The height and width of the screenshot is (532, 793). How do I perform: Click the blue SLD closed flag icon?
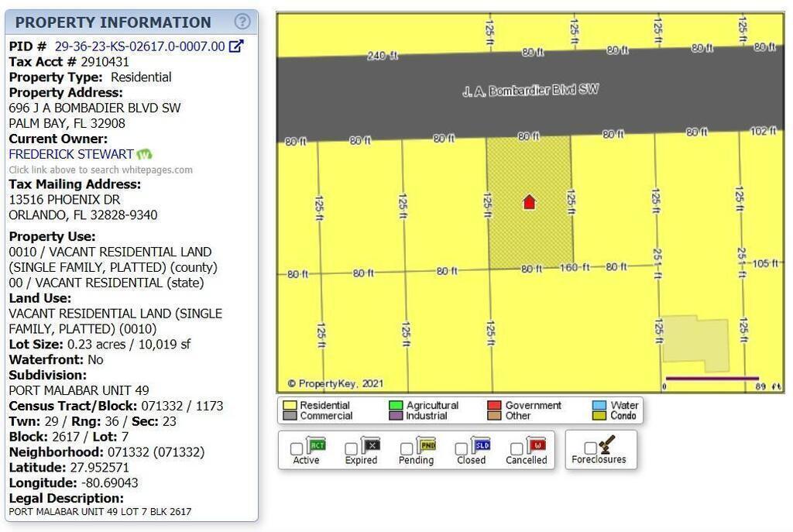click(x=481, y=444)
